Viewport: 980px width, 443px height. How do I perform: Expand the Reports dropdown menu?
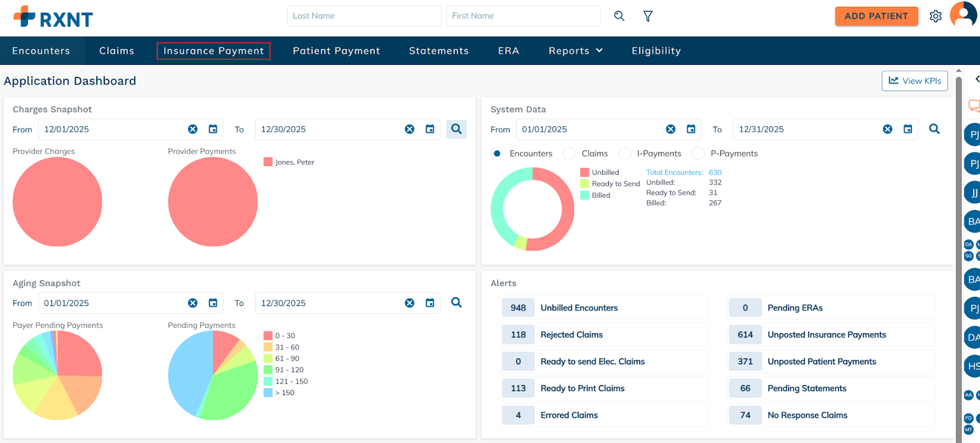tap(576, 51)
